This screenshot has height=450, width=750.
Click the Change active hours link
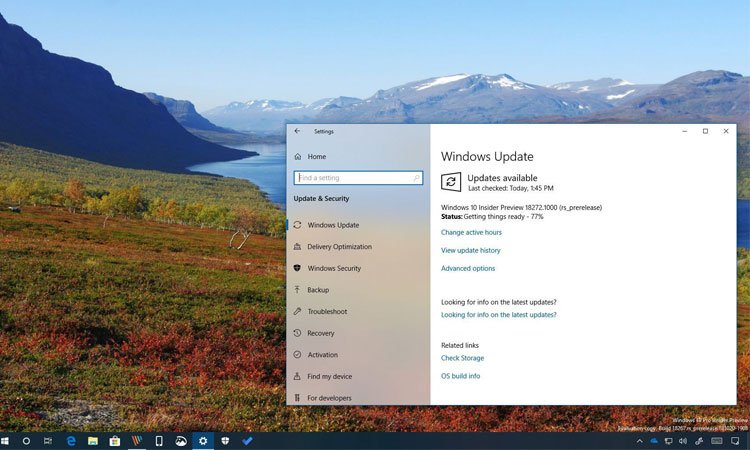point(471,232)
